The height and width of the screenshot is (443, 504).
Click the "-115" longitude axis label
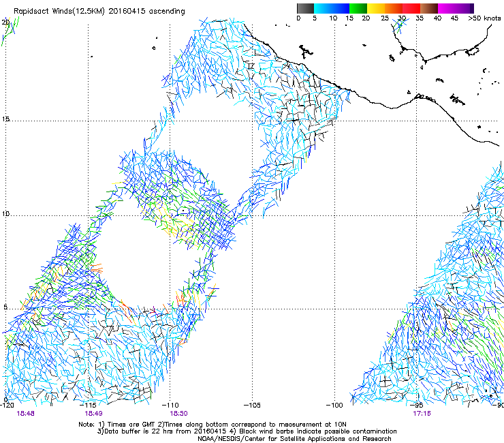88,405
